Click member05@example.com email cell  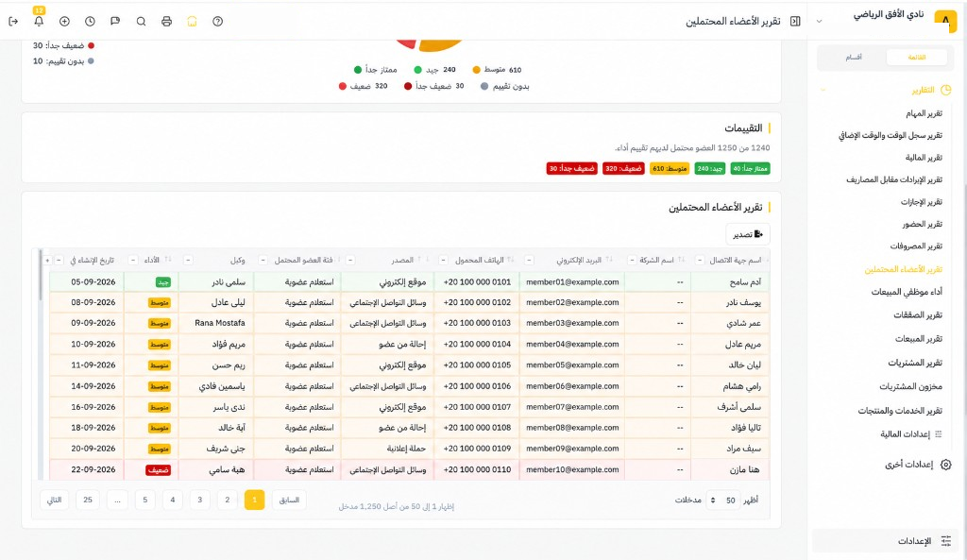tap(572, 365)
